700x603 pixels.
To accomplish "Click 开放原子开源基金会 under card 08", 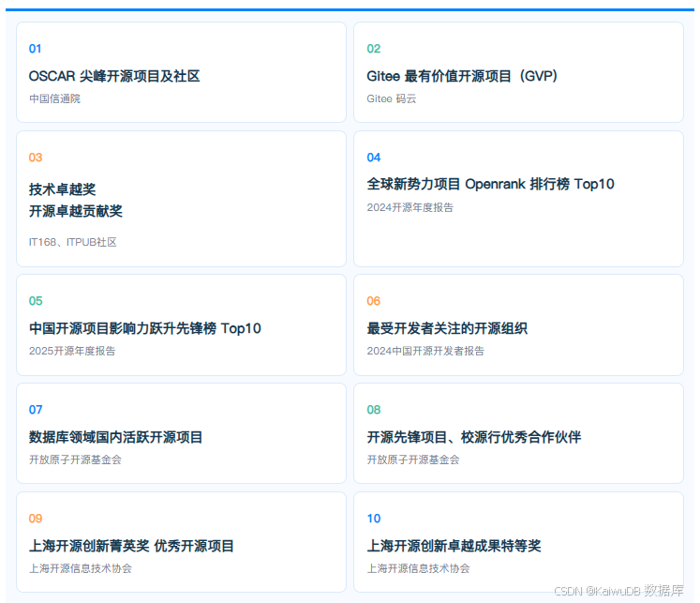I will (x=413, y=460).
